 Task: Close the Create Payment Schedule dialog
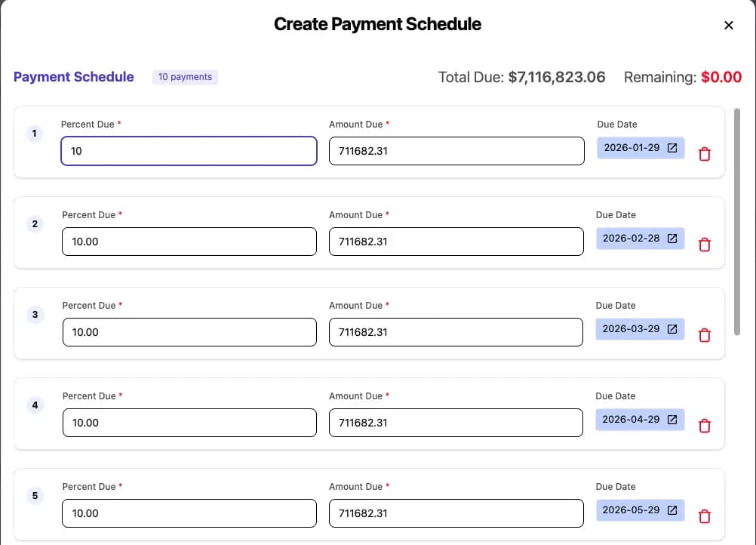[728, 25]
